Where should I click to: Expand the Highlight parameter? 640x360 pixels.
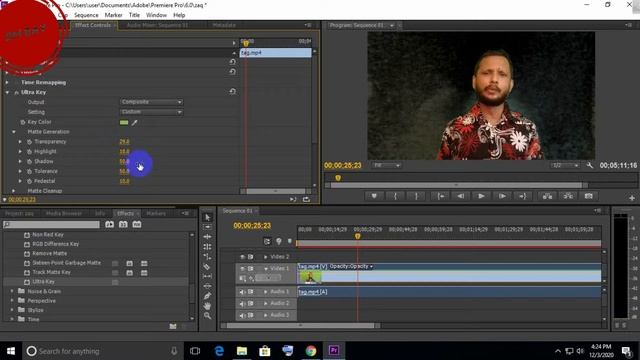(20, 151)
